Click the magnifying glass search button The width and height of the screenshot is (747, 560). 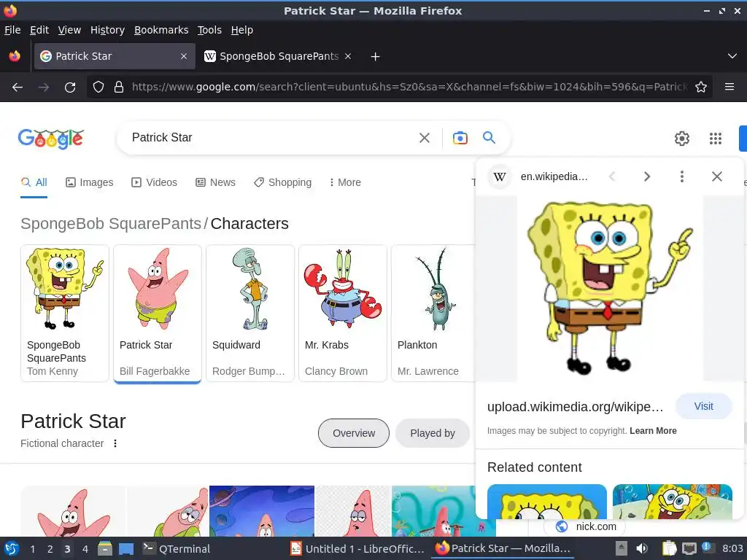tap(489, 138)
